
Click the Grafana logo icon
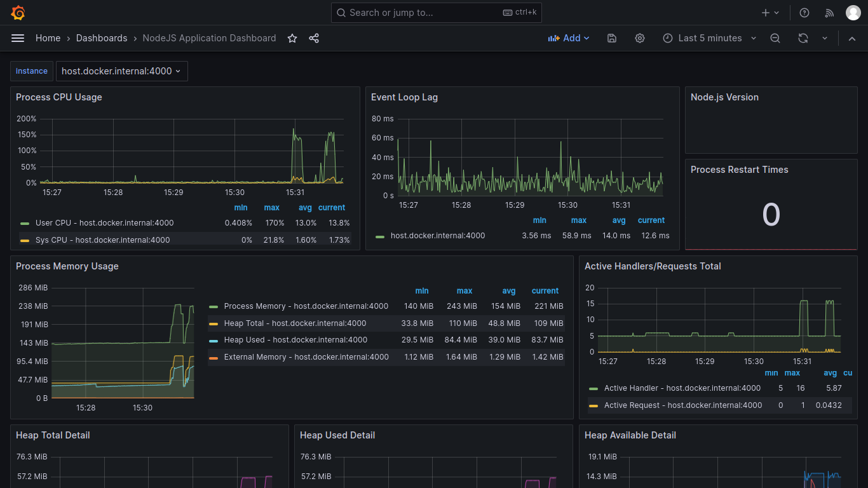click(18, 13)
